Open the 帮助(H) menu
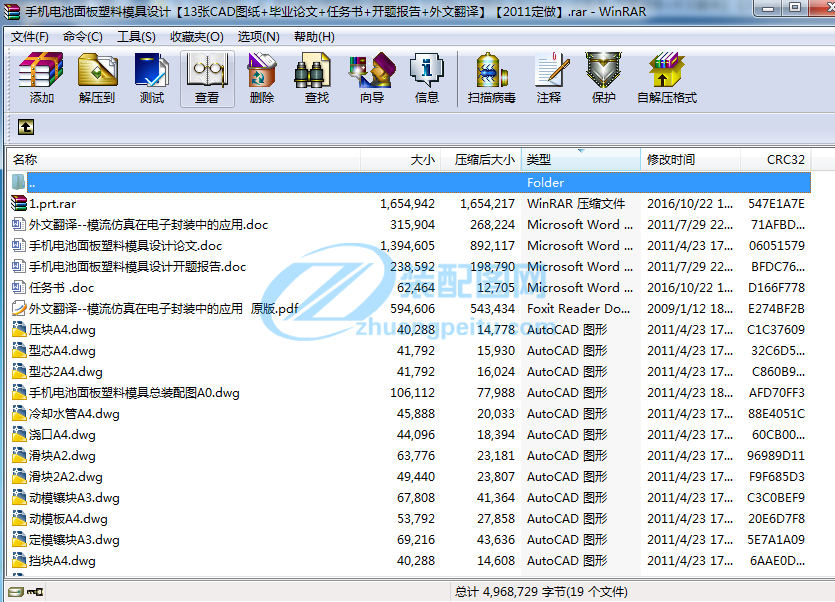835x602 pixels. click(314, 37)
